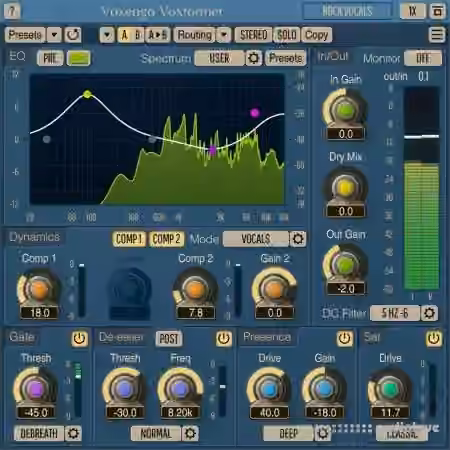Toggle the COMP 1 button

coord(129,239)
